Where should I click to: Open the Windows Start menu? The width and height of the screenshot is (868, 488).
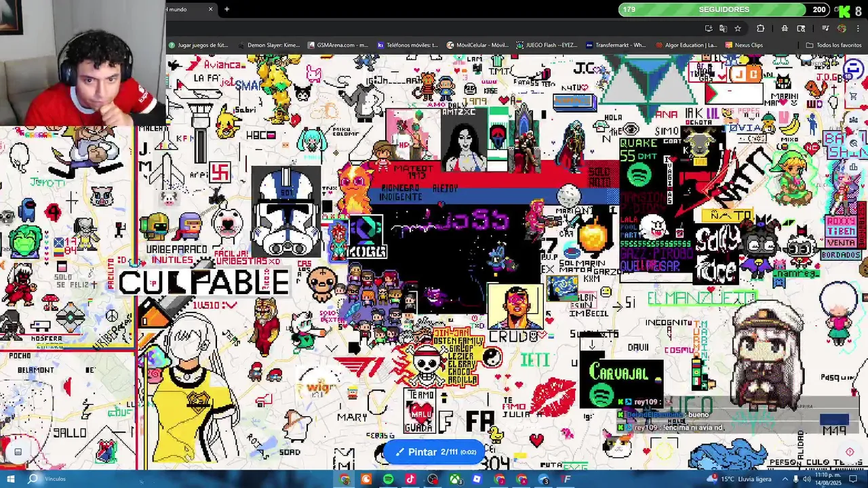[10, 479]
